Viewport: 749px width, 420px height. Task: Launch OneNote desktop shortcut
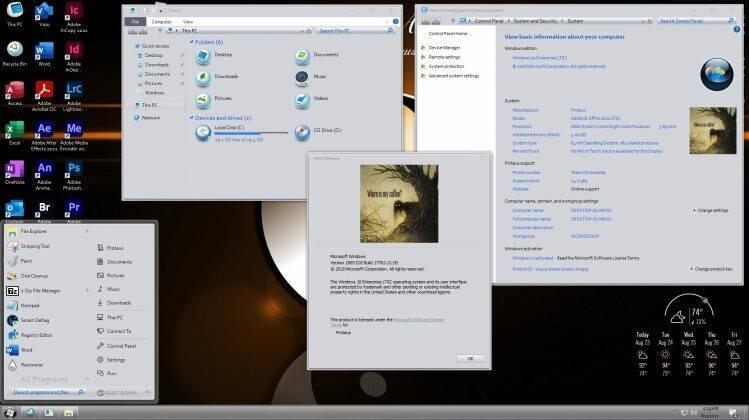14,172
